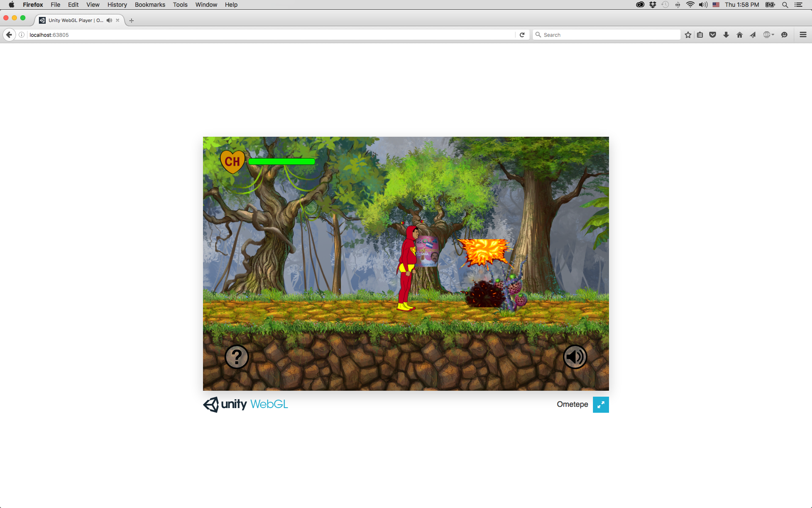Image resolution: width=812 pixels, height=508 pixels.
Task: Click the Wi-Fi status icon
Action: 691,5
